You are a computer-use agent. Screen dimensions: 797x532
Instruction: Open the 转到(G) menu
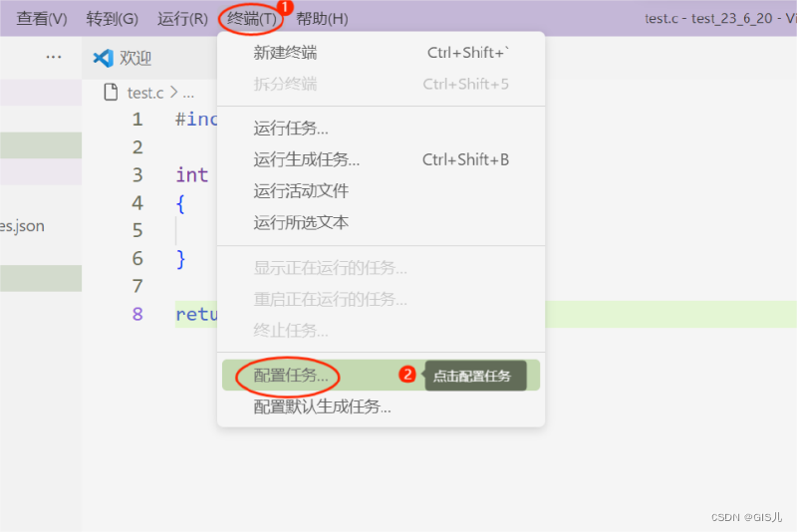click(113, 19)
